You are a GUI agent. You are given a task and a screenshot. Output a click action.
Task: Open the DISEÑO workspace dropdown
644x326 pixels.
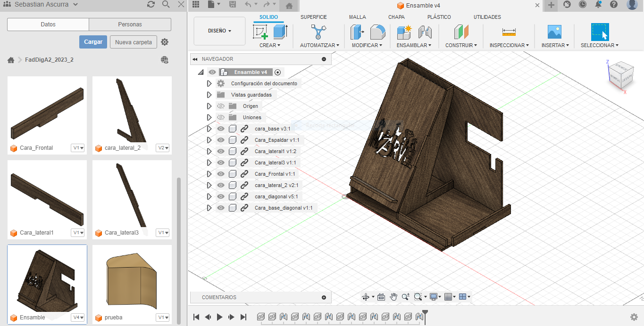click(219, 31)
